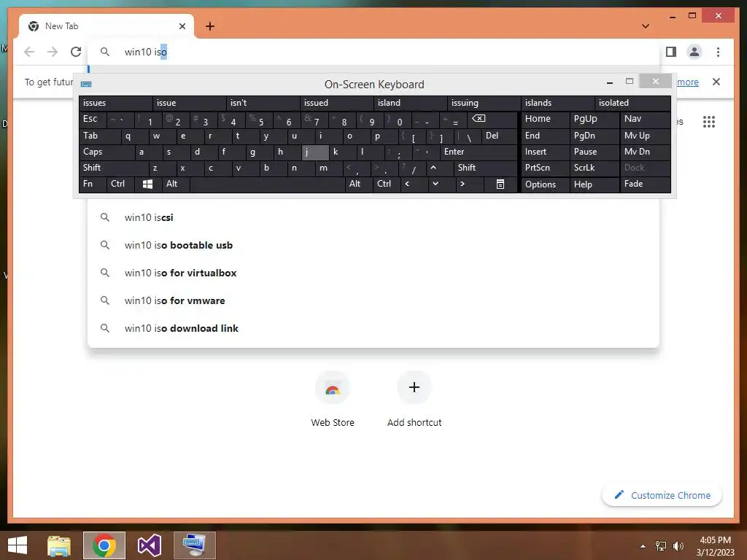Image resolution: width=747 pixels, height=560 pixels.
Task: Select the 'issues' prediction
Action: point(116,103)
